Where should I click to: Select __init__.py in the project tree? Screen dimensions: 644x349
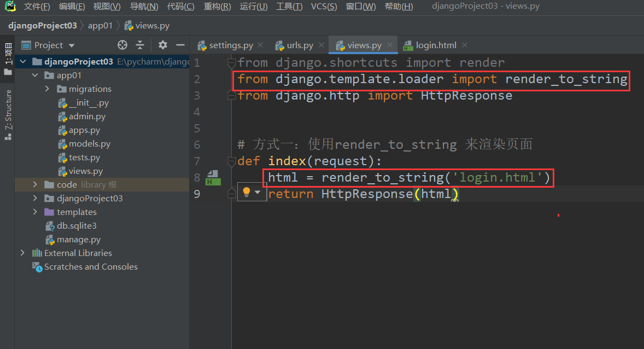point(84,103)
